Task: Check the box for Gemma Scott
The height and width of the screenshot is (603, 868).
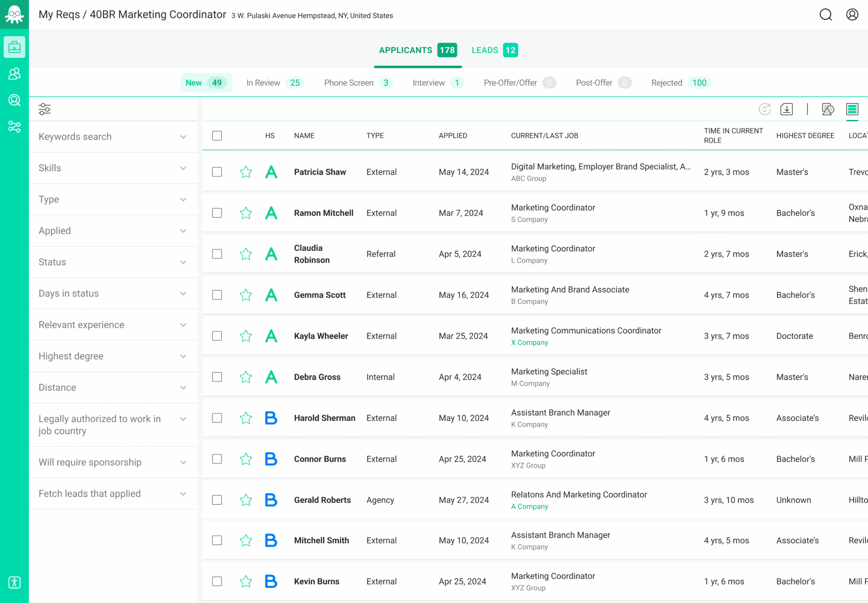Action: click(217, 295)
